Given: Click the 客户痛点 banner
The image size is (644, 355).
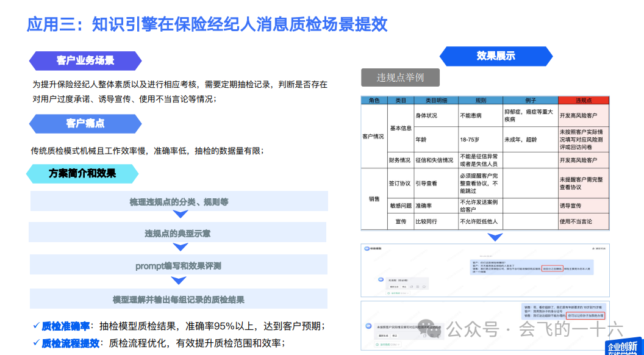Looking at the screenshot, I should click(85, 124).
